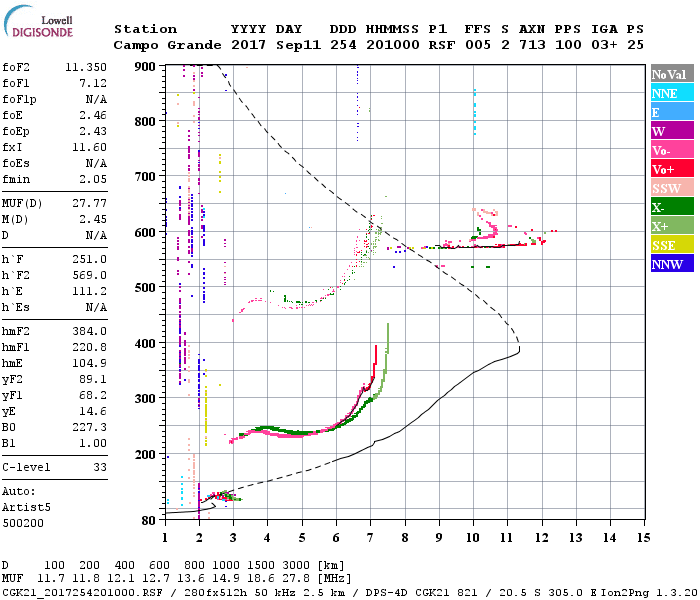Click the AXN value 713
Screen dimensions: 700x600
[x=532, y=45]
